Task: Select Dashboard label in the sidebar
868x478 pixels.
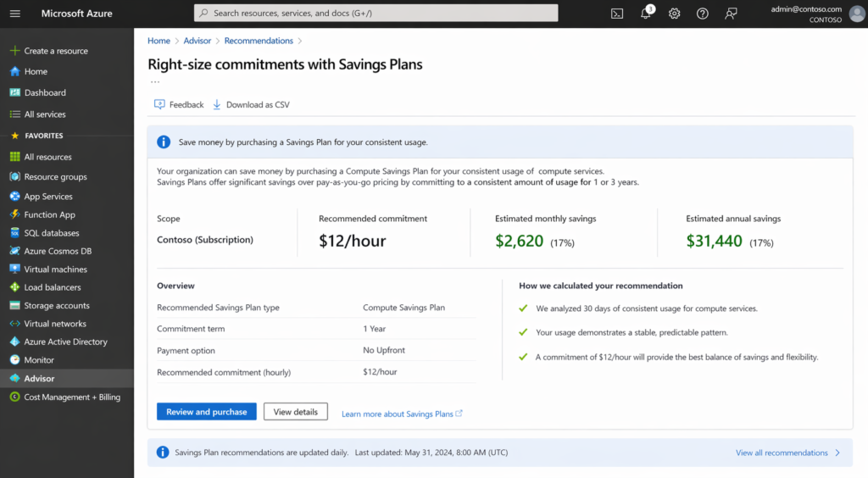Action: (45, 92)
